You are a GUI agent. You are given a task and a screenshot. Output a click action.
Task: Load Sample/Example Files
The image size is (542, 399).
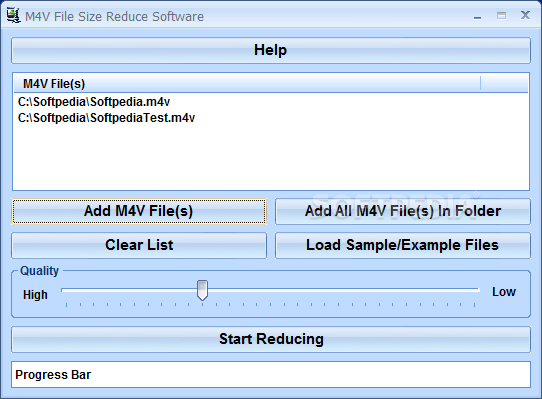point(403,245)
